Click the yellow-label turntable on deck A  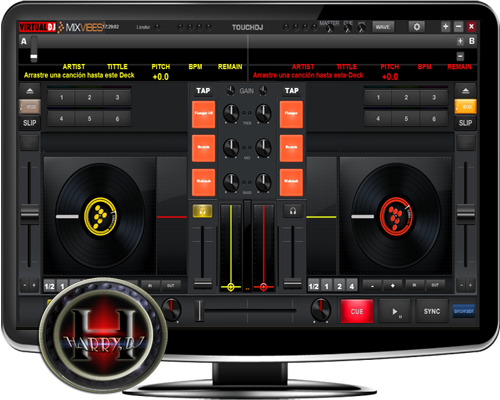pyautogui.click(x=100, y=216)
